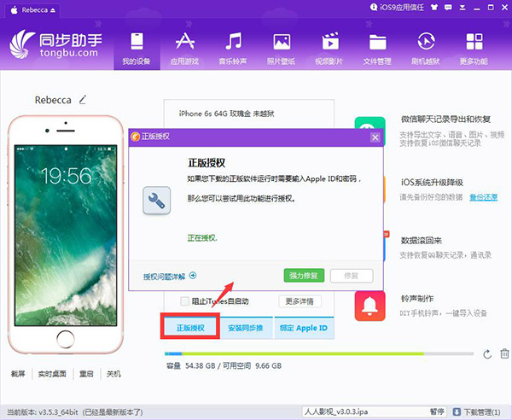This screenshot has width=512, height=420.
Task: Click the version text v3.5.3_64bit
Action: click(x=58, y=412)
